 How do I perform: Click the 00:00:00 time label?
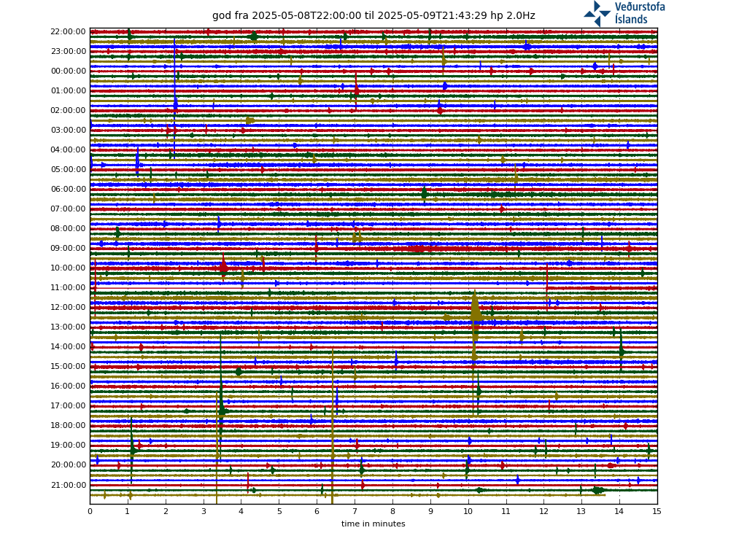pyautogui.click(x=68, y=71)
